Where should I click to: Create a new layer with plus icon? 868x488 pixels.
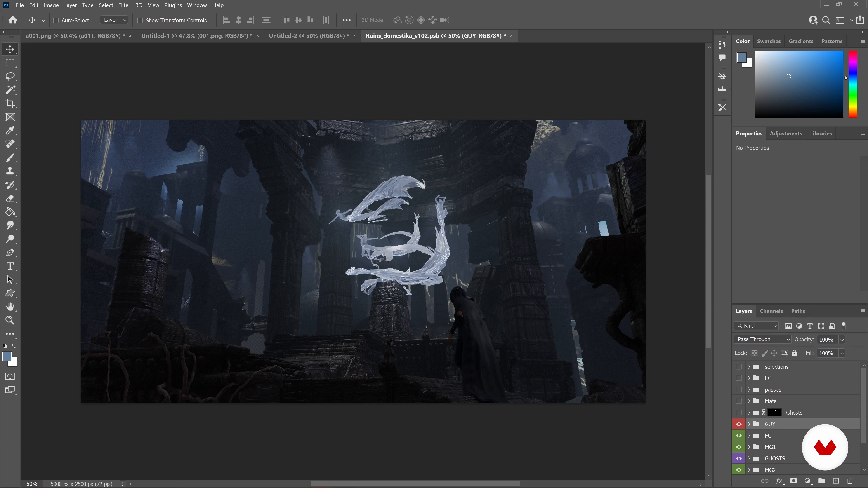click(x=836, y=481)
